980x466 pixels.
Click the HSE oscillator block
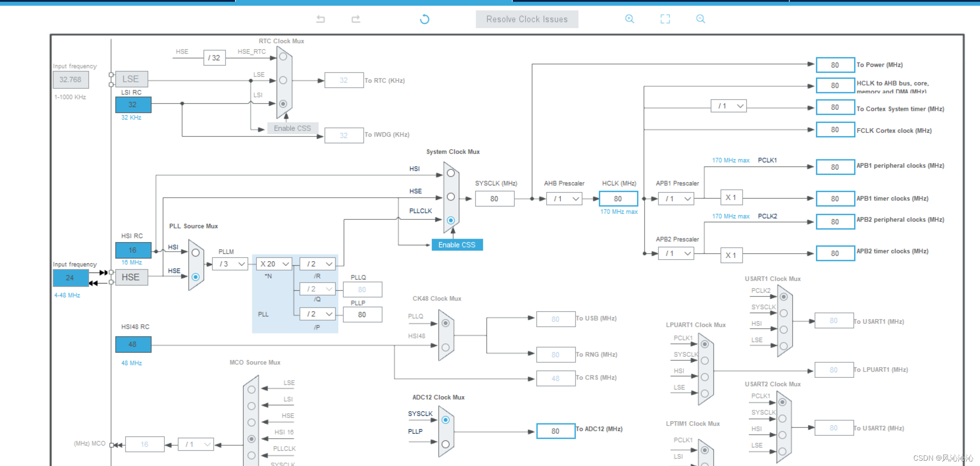(x=131, y=277)
